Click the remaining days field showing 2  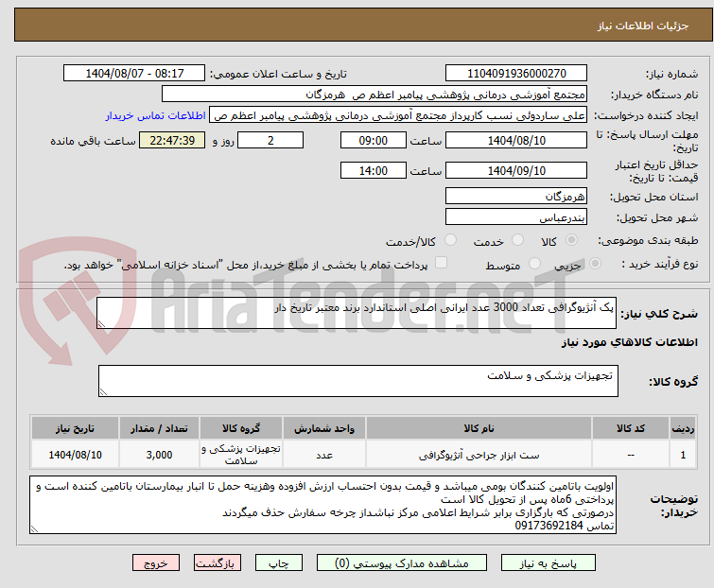[x=270, y=140]
